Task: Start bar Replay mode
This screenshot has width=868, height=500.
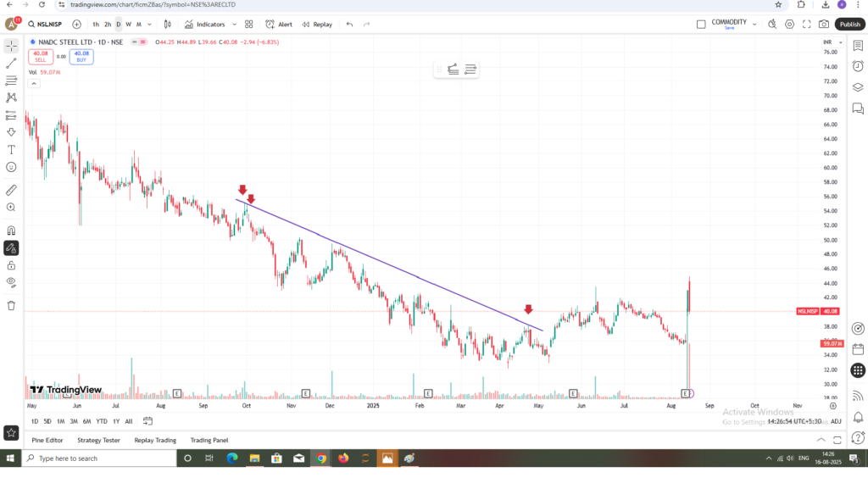Action: point(317,25)
